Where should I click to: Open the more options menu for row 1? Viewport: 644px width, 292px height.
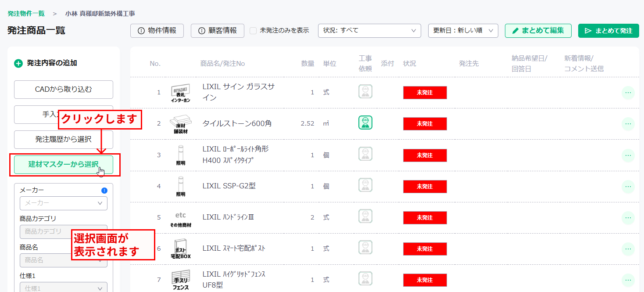coord(628,93)
